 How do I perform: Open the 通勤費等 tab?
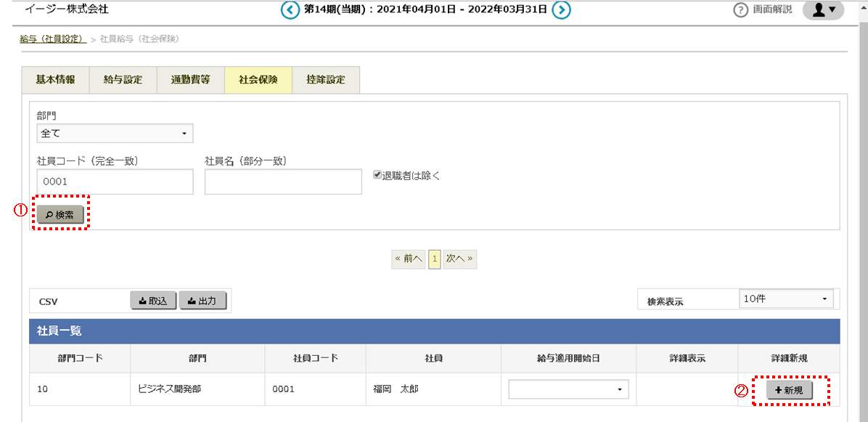tap(190, 80)
